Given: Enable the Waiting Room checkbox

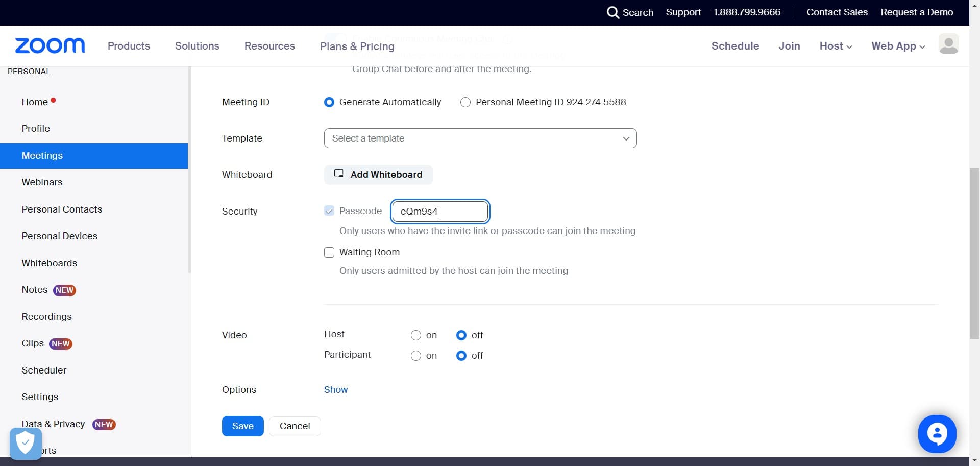Looking at the screenshot, I should (329, 252).
